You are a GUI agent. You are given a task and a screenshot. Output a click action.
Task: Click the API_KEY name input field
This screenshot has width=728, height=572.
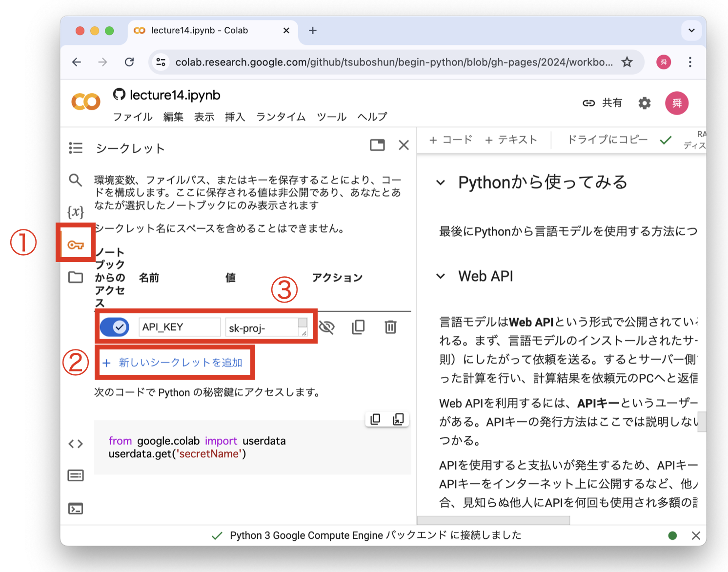click(179, 327)
